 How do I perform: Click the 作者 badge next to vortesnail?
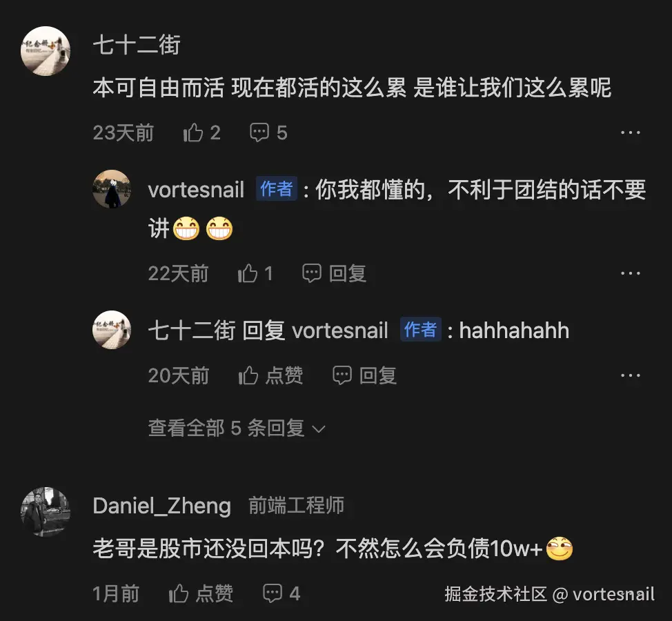(277, 188)
